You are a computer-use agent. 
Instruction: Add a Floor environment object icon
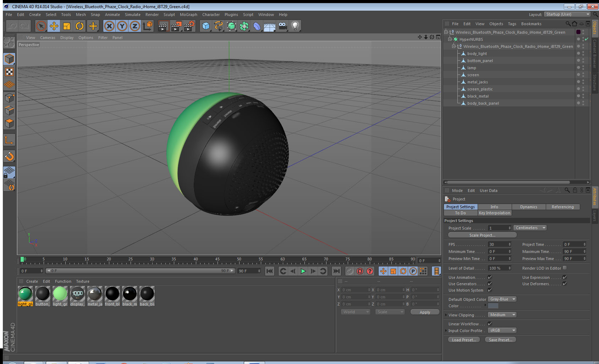coord(270,26)
